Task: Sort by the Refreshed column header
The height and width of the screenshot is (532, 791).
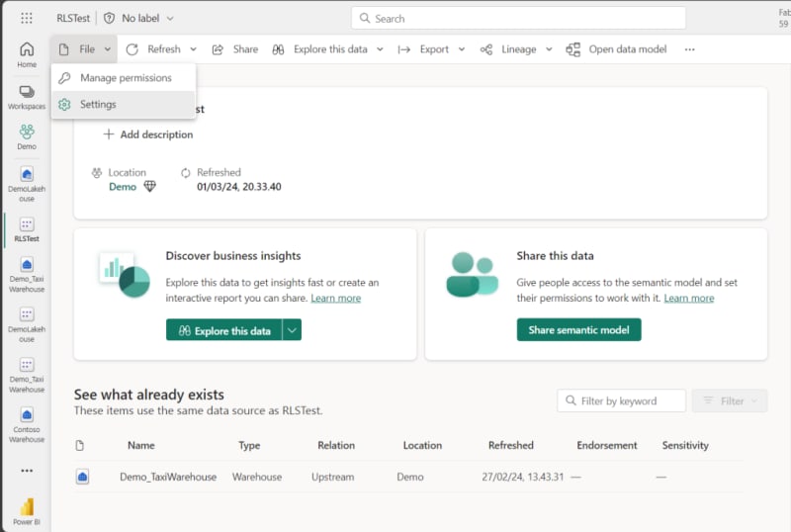Action: [510, 445]
